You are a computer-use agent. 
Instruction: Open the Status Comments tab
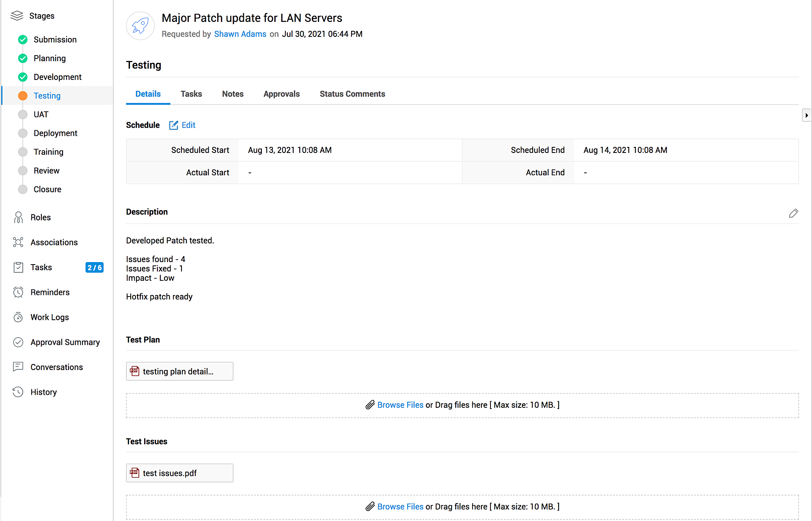coord(352,94)
